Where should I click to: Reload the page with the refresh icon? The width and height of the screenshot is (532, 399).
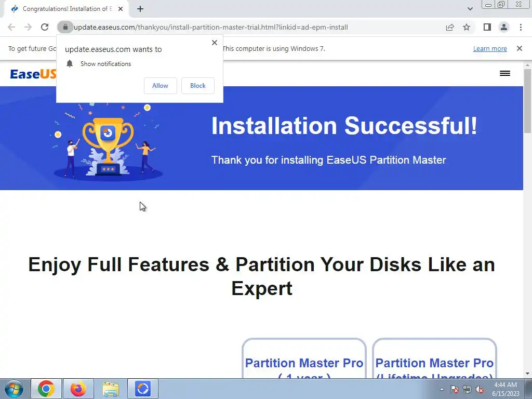(x=45, y=27)
